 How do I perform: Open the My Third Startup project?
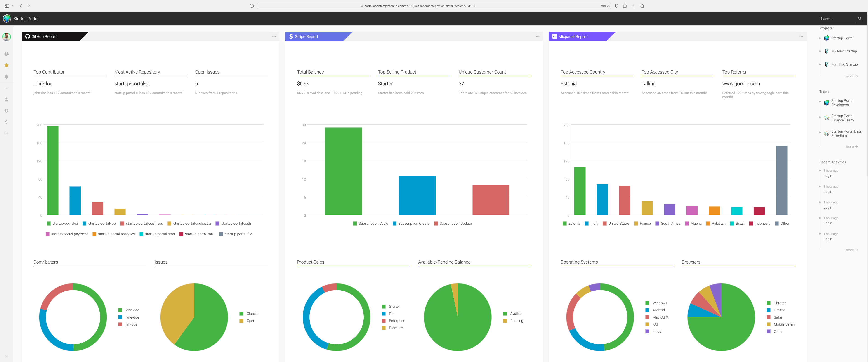pos(841,64)
